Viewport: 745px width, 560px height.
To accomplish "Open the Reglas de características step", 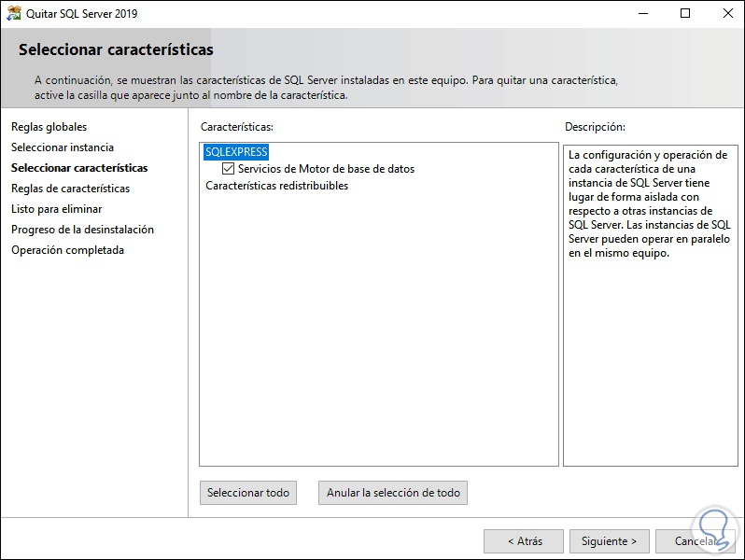I will point(70,189).
